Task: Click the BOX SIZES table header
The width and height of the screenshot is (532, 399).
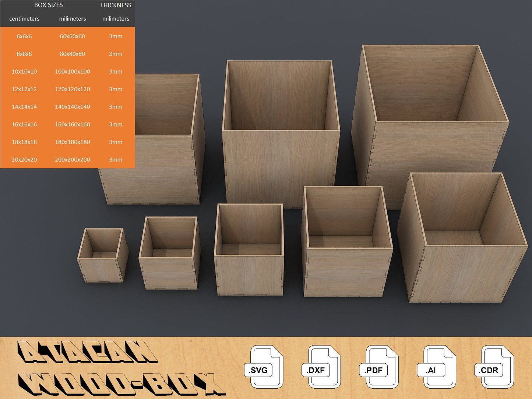Action: pyautogui.click(x=48, y=5)
